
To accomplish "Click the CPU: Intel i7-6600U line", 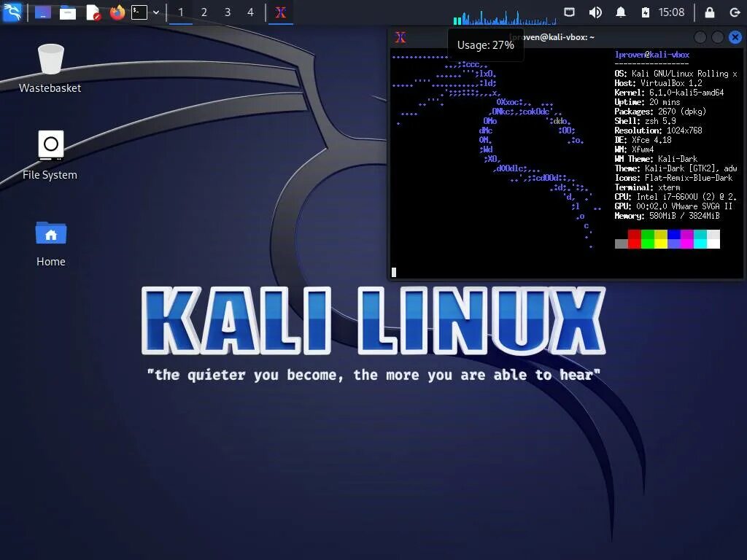I will (676, 197).
